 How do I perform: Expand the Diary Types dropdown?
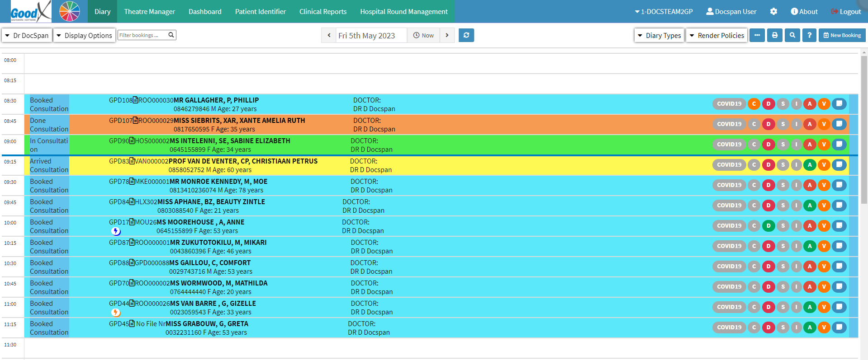point(659,35)
